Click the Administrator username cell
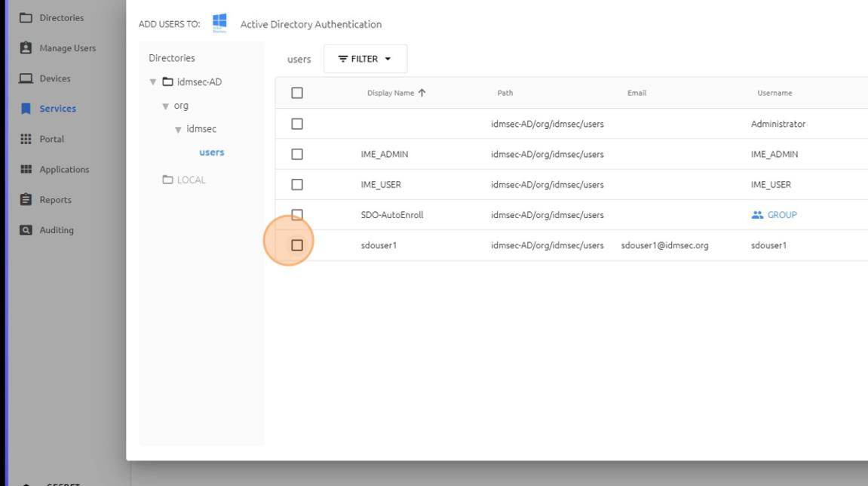The width and height of the screenshot is (868, 486). tap(778, 124)
